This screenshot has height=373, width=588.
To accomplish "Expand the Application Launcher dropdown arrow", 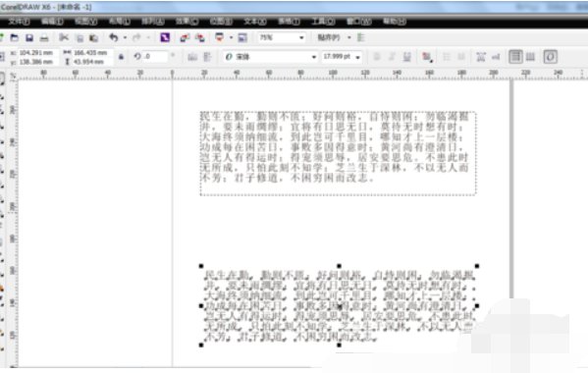I will (x=231, y=37).
